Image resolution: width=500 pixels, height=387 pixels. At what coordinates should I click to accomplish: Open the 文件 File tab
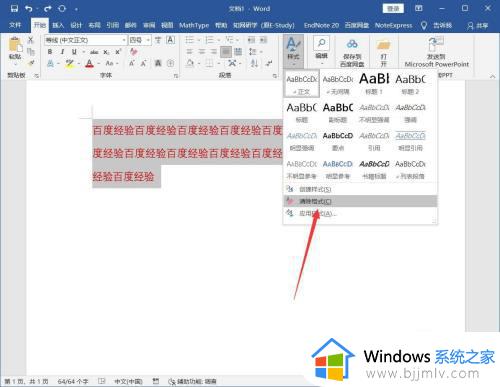(x=15, y=25)
